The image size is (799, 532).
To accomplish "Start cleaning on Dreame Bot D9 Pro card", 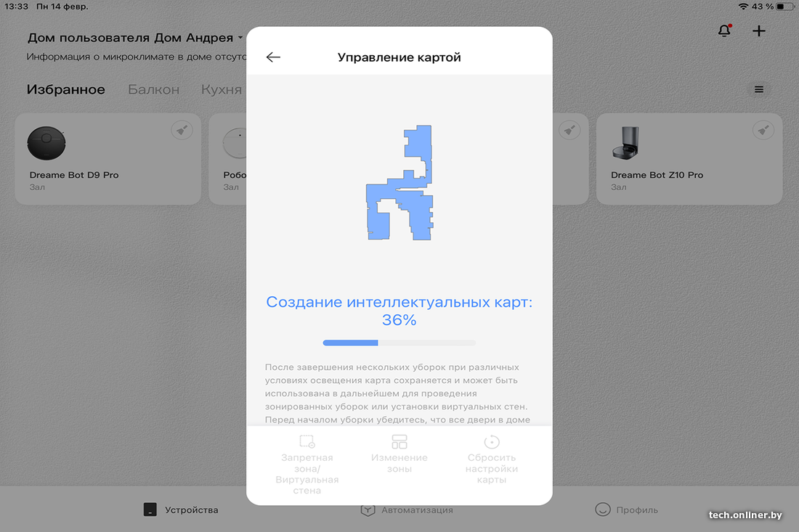I will pos(182,131).
